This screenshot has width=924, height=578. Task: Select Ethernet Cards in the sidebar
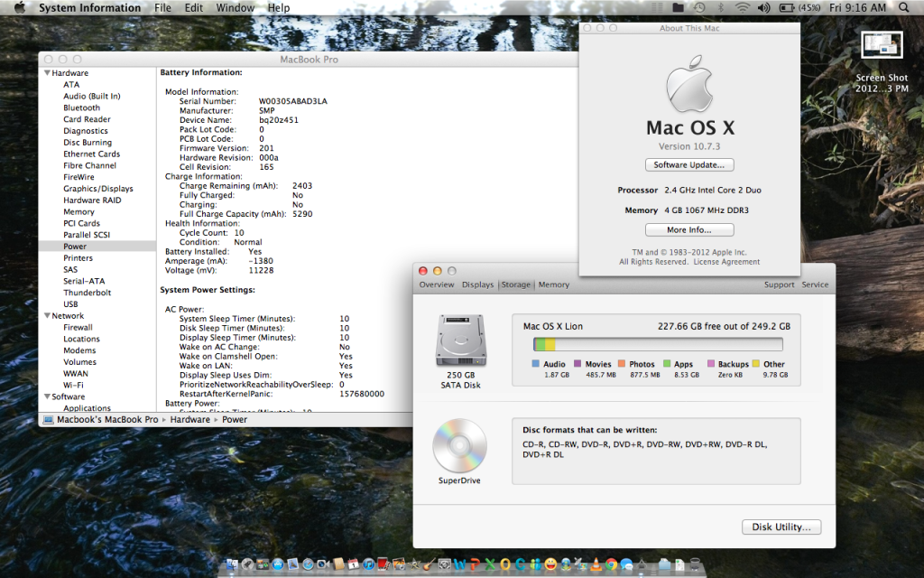click(91, 154)
